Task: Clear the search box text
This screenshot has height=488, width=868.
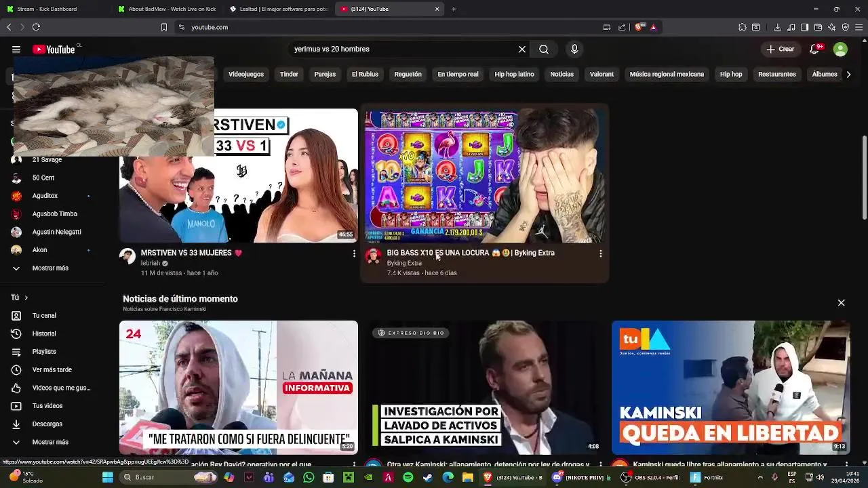Action: pyautogui.click(x=522, y=49)
